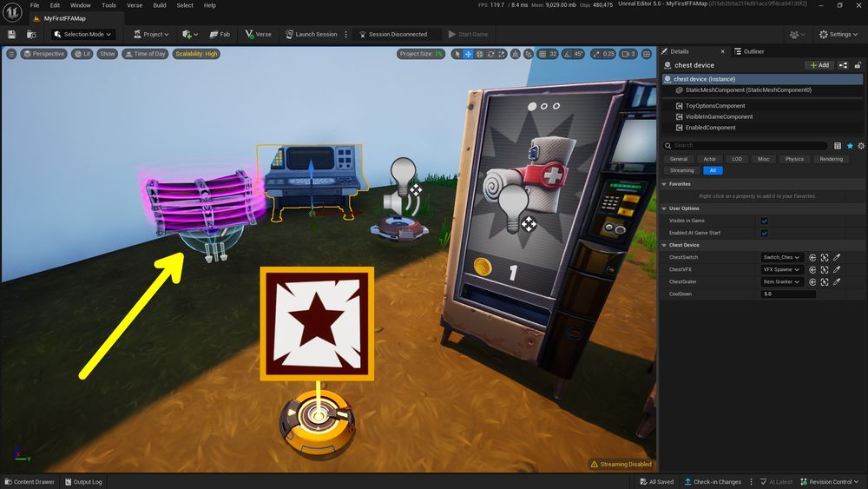The image size is (868, 489).
Task: Open the Edit menu
Action: pyautogui.click(x=55, y=5)
